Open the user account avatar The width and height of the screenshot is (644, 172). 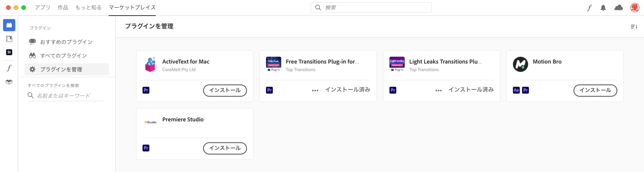[x=634, y=8]
